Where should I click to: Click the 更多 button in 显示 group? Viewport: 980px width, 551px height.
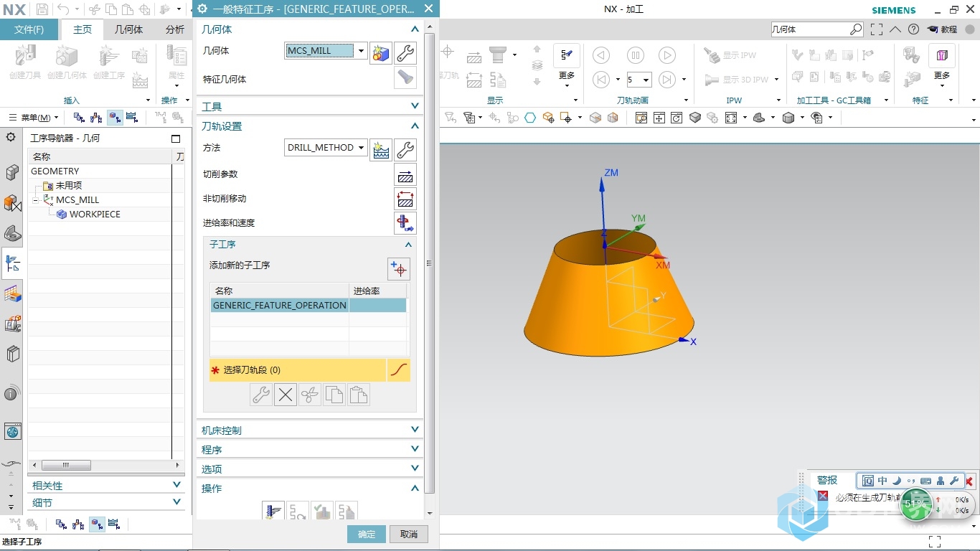[x=567, y=66]
